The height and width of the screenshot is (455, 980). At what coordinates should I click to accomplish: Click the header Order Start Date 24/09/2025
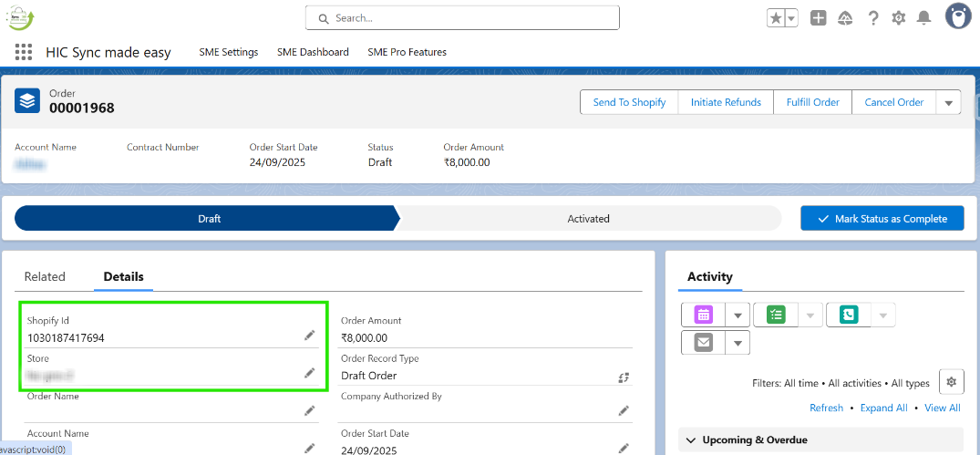(277, 162)
